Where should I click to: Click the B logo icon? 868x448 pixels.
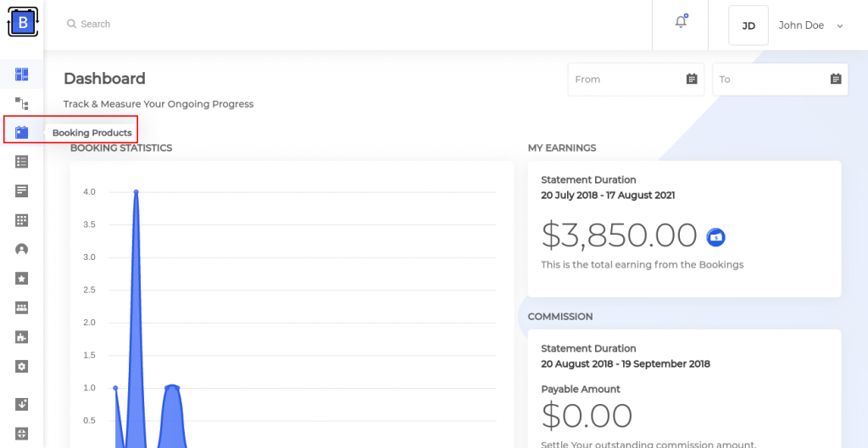pyautogui.click(x=23, y=23)
